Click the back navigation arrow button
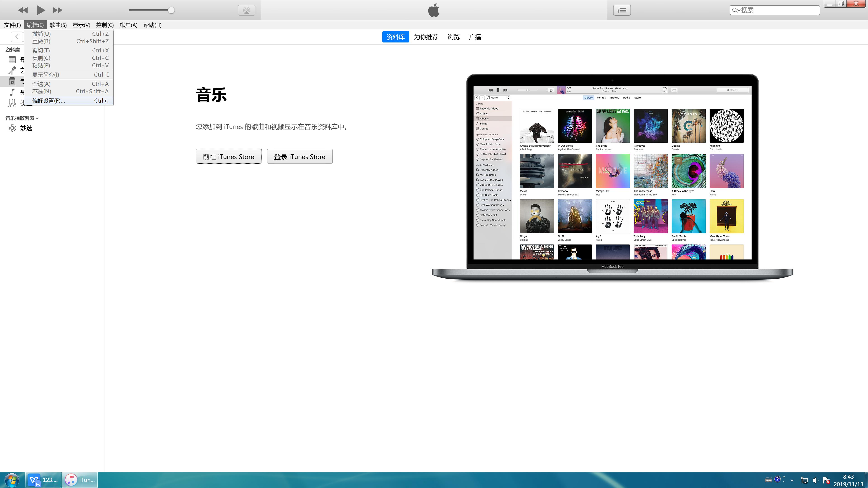 coord(17,37)
